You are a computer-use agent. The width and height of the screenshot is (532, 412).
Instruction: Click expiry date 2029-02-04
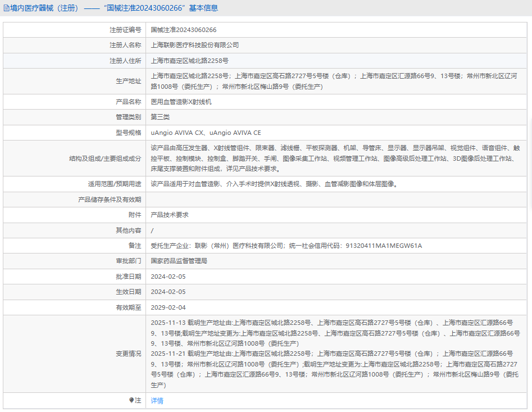(x=169, y=307)
